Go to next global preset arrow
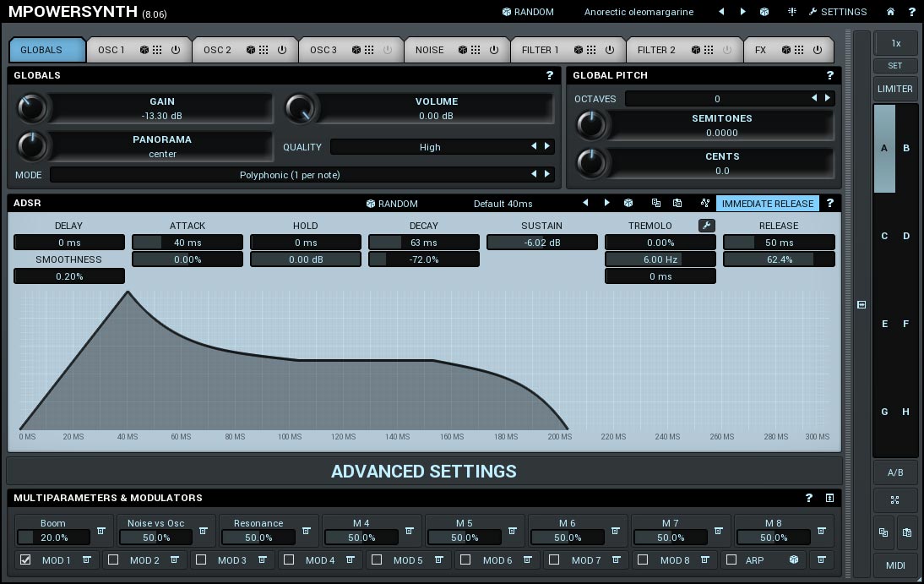 [x=742, y=12]
